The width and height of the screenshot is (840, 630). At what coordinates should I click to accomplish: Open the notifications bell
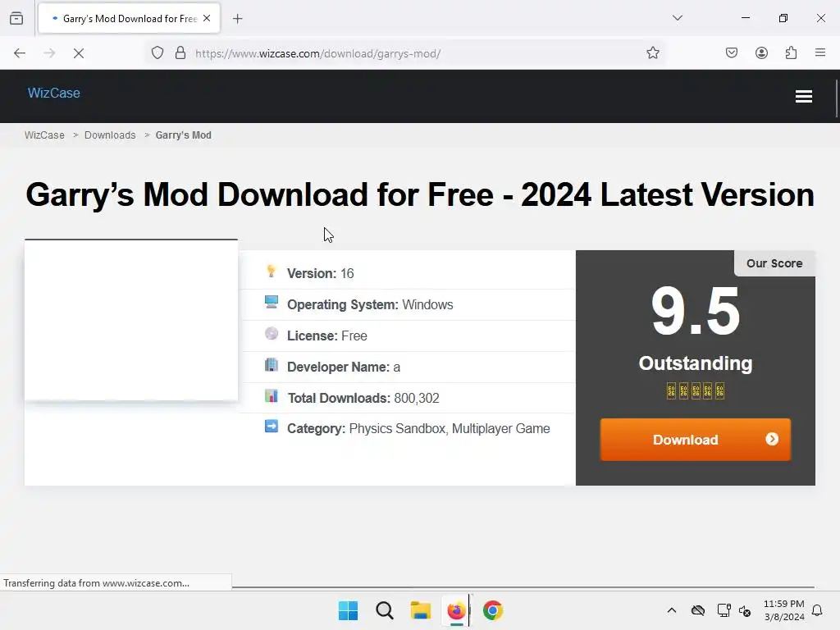pos(818,610)
